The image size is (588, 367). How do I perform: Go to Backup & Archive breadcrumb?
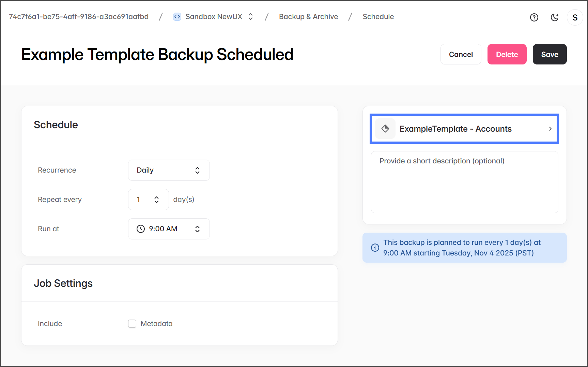(x=308, y=17)
